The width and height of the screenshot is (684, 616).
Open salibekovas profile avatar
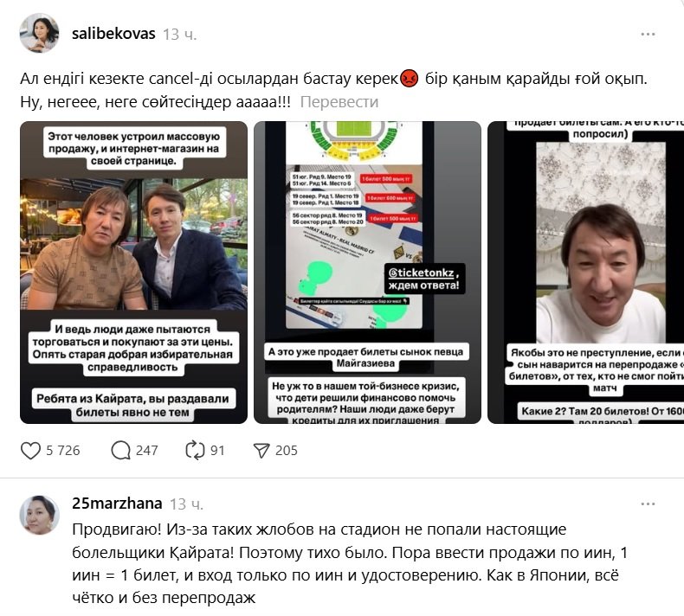(39, 33)
